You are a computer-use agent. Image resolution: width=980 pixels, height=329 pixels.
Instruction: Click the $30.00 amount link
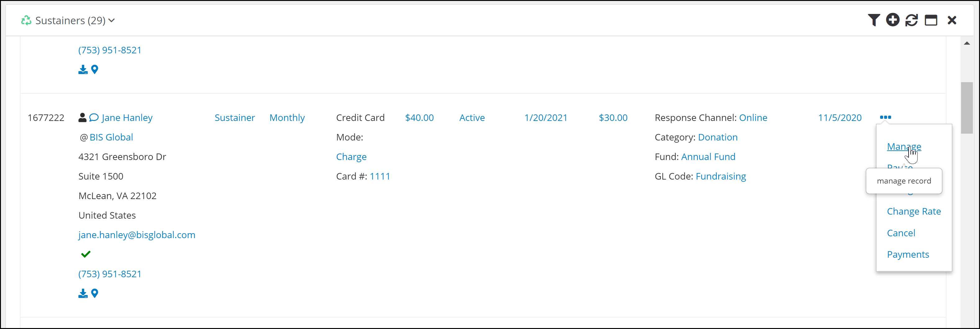pos(613,118)
